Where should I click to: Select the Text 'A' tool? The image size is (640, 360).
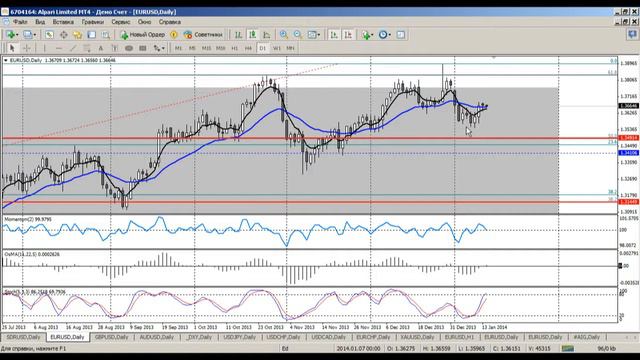point(101,48)
